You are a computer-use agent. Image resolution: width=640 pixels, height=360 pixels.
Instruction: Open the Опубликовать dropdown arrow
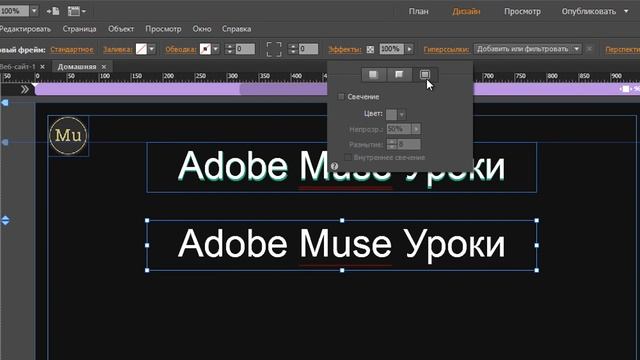[626, 11]
